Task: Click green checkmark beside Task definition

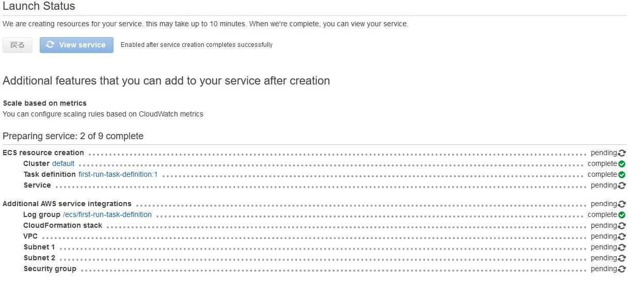Action: (x=622, y=175)
